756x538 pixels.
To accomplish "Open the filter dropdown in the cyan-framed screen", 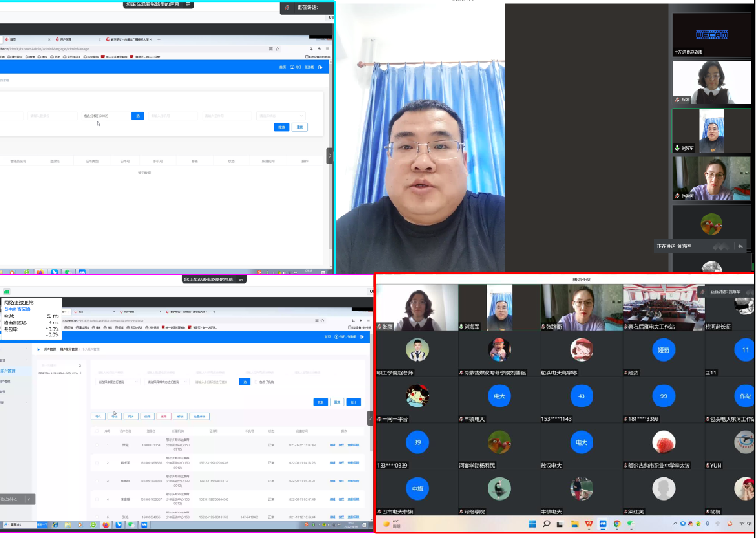I will 280,116.
